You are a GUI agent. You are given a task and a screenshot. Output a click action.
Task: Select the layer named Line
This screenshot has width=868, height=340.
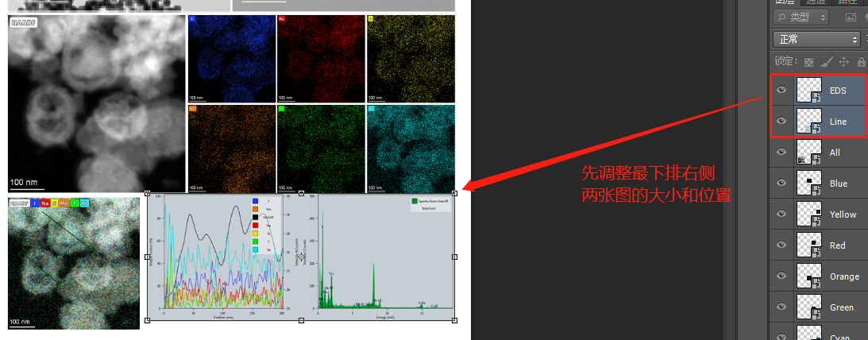(x=838, y=122)
